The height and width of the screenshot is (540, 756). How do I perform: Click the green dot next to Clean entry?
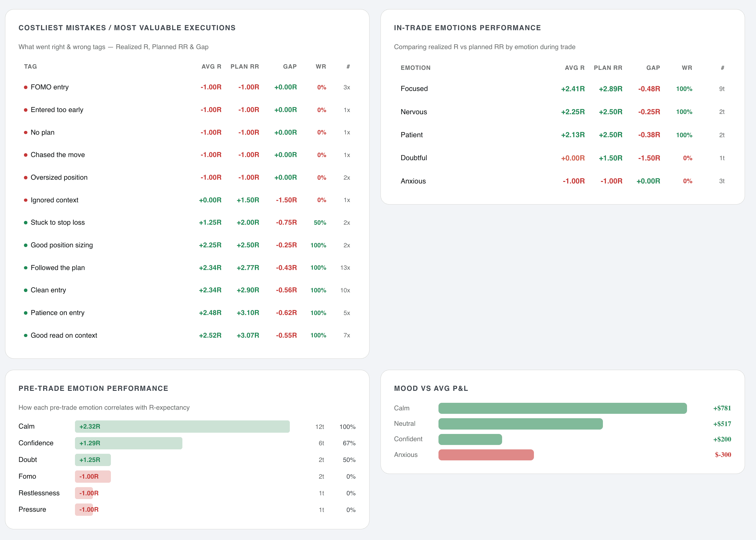tap(26, 290)
